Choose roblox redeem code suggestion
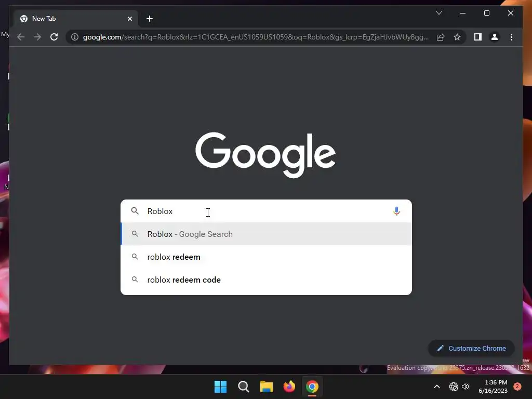532x399 pixels. tap(266, 280)
